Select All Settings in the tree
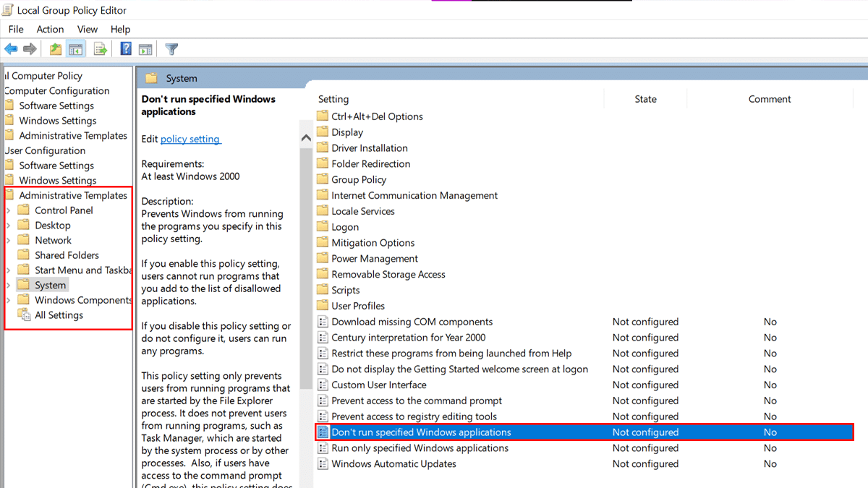Image resolution: width=868 pixels, height=488 pixels. [x=59, y=315]
